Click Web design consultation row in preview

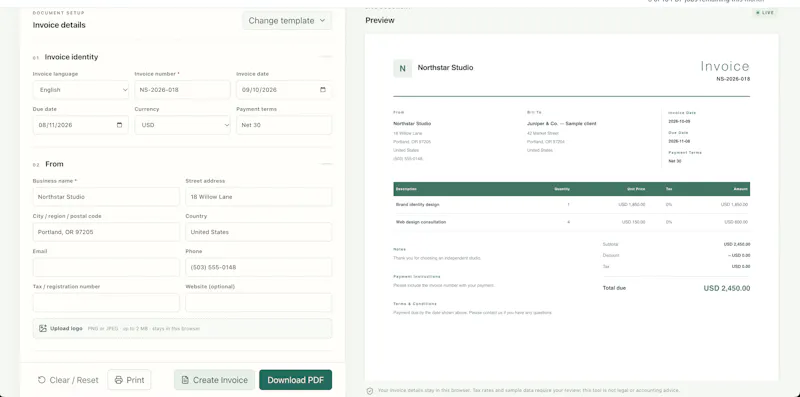[x=571, y=222]
